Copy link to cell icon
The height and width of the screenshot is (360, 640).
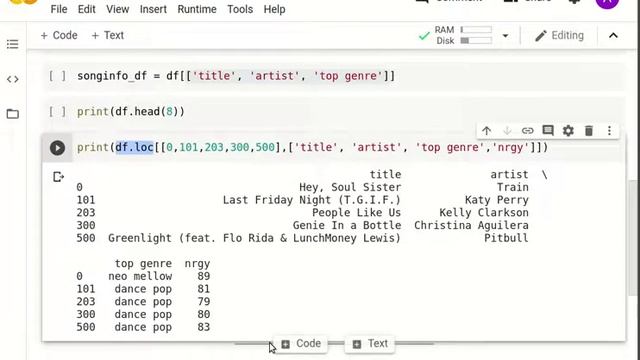(x=527, y=131)
